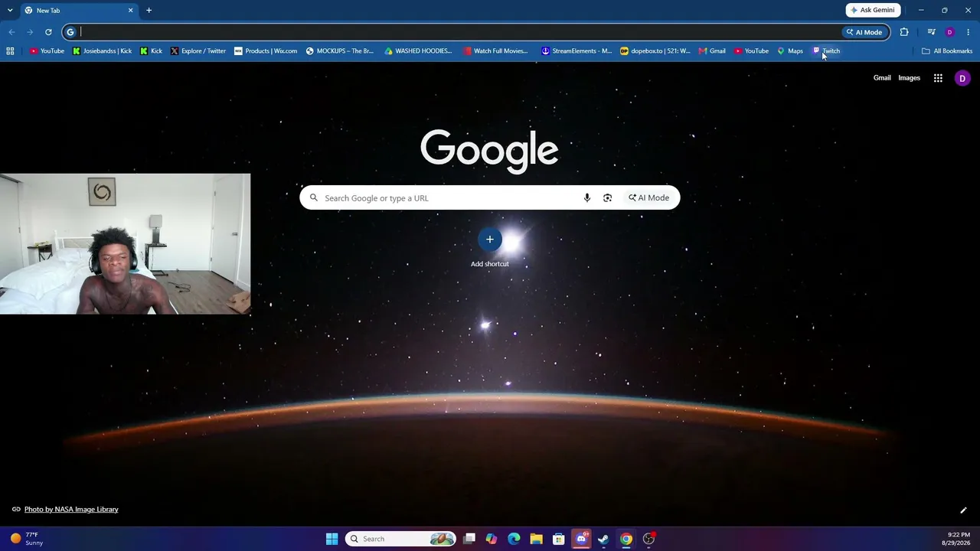Start voice search with microphone icon
980x551 pixels.
(587, 198)
